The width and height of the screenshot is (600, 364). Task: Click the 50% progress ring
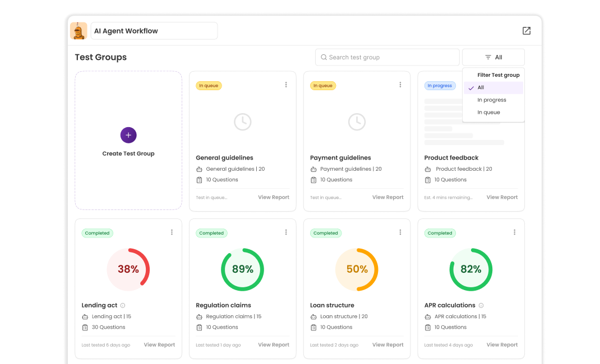click(357, 270)
